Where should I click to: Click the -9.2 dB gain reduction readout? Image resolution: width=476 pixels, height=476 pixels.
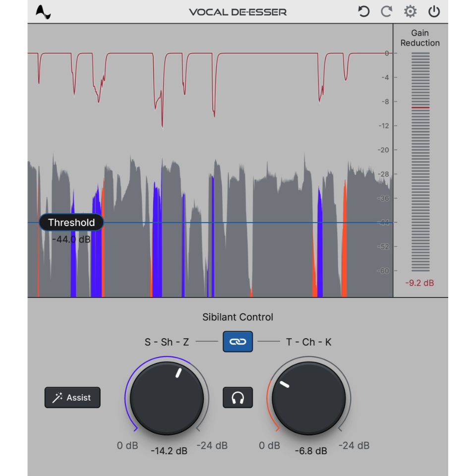click(419, 283)
